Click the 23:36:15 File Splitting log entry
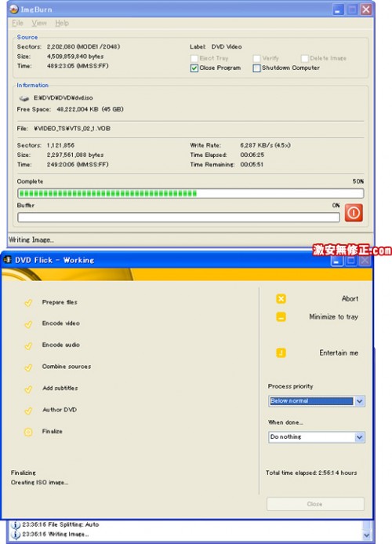 coord(60,524)
